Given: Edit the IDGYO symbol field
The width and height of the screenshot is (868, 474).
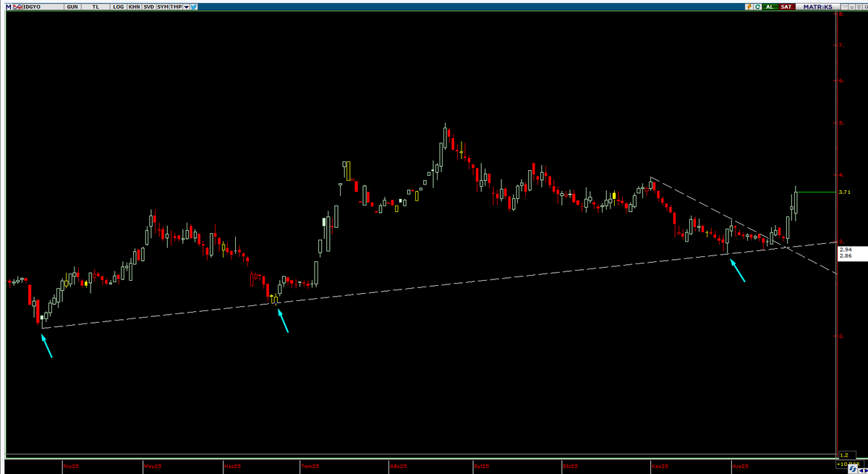Looking at the screenshot, I should click(43, 7).
